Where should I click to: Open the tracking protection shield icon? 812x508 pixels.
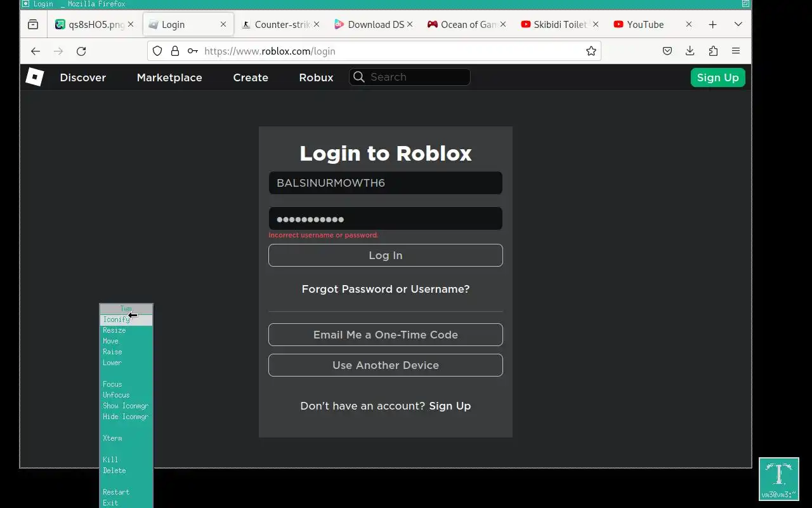pyautogui.click(x=157, y=51)
